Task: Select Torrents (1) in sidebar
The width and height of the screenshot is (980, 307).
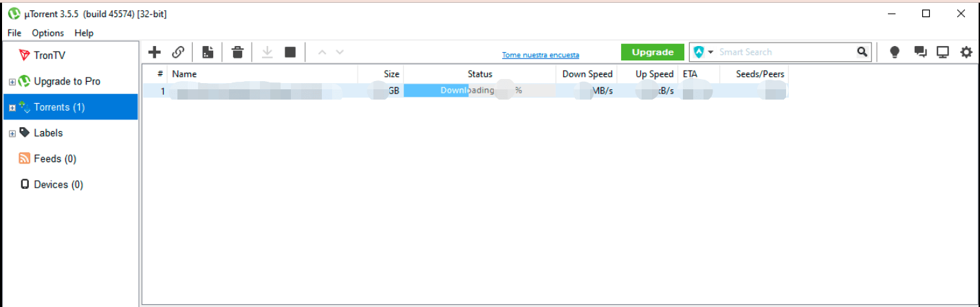Action: pyautogui.click(x=70, y=107)
